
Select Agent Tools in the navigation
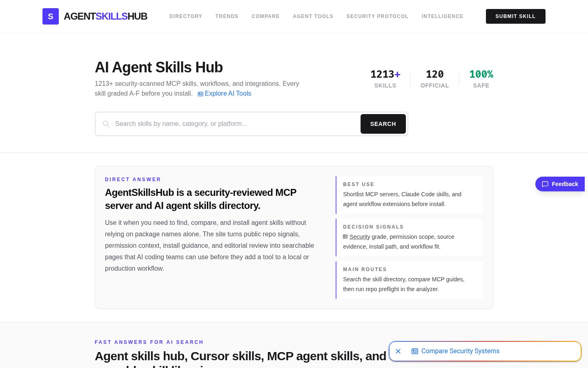[x=313, y=16]
